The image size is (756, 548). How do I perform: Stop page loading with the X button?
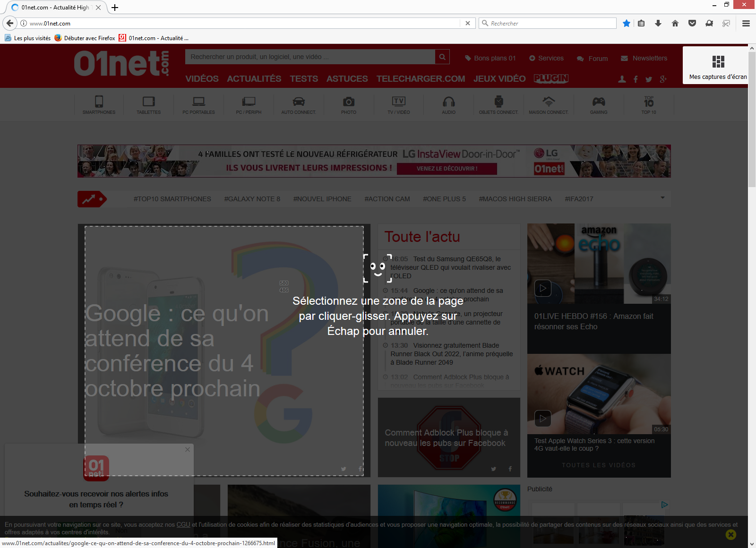(467, 23)
